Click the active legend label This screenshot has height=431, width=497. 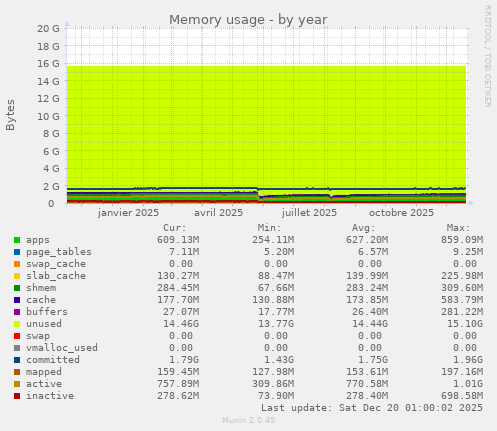(x=44, y=384)
